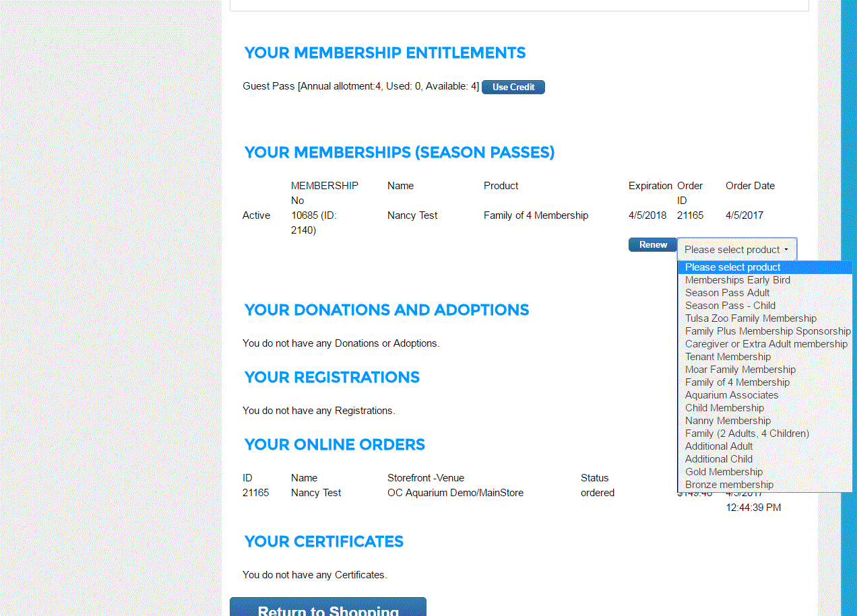Click the Use Credit button
Screen dimensions: 857x616
click(513, 87)
